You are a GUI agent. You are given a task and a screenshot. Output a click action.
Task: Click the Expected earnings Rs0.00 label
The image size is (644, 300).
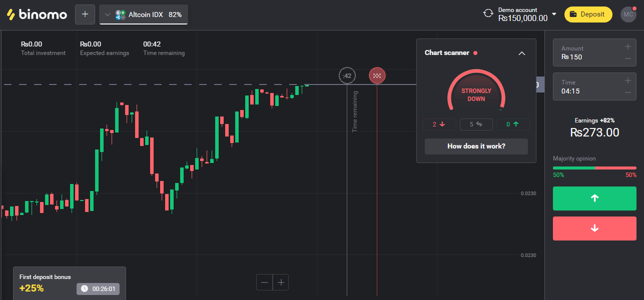[x=105, y=48]
